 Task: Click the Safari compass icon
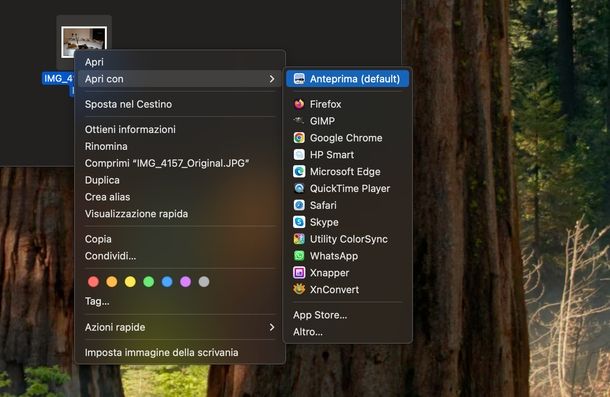point(299,205)
